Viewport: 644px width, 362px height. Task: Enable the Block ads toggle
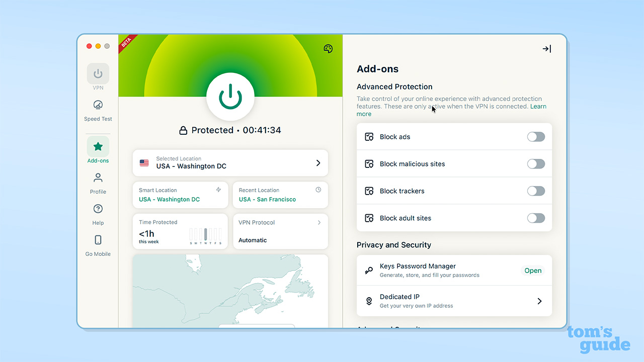(535, 136)
